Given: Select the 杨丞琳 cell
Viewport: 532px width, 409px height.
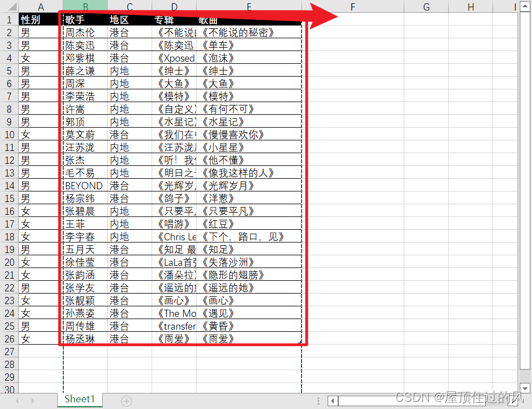Looking at the screenshot, I should tap(85, 339).
